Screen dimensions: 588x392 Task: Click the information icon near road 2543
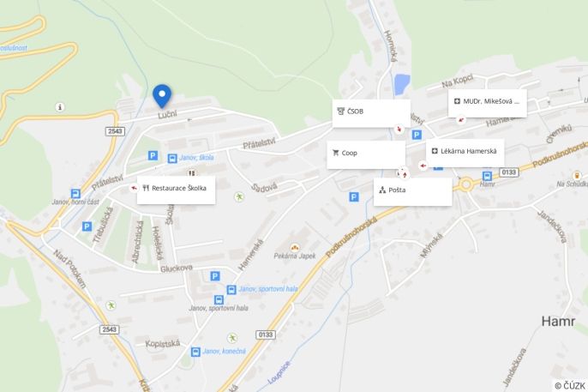click(60, 107)
